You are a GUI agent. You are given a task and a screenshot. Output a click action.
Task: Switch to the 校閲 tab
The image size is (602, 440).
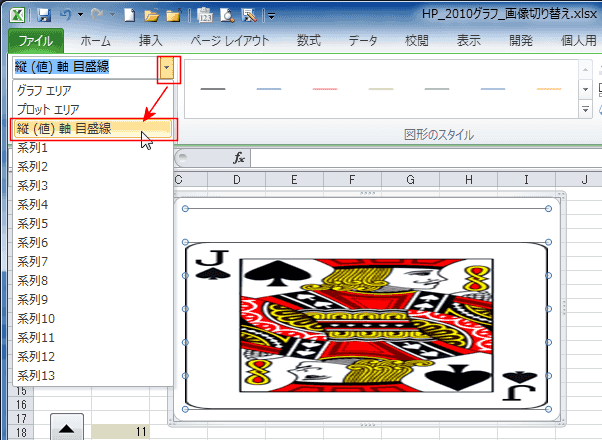coord(417,41)
